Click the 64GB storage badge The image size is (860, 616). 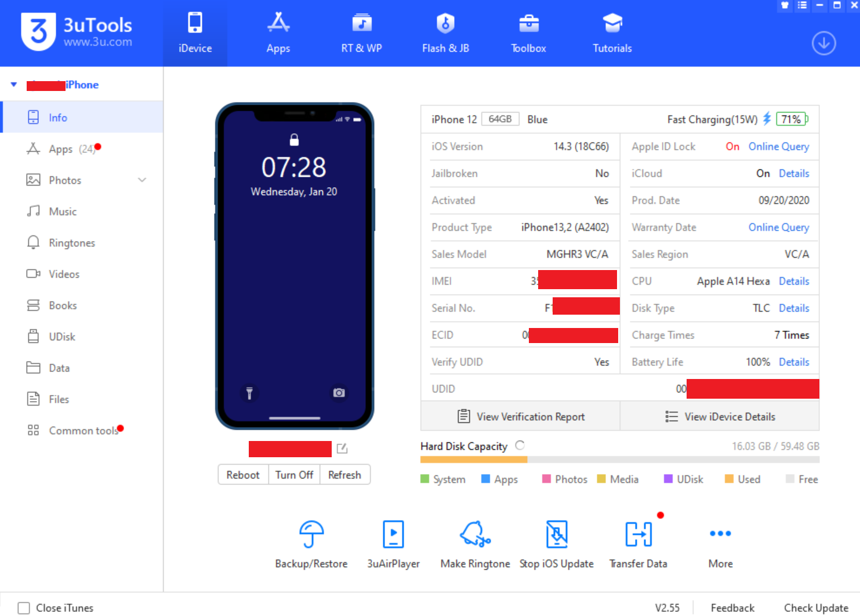point(500,119)
